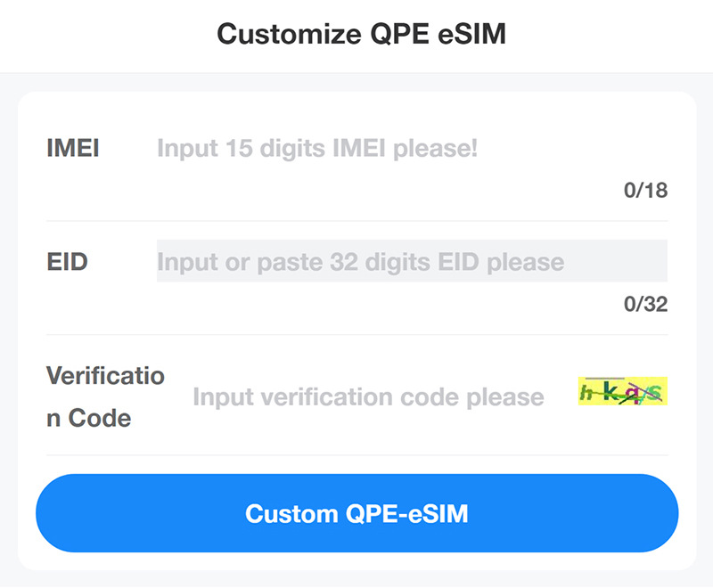
Task: Click the Customize QPE eSIM page title
Action: (362, 34)
